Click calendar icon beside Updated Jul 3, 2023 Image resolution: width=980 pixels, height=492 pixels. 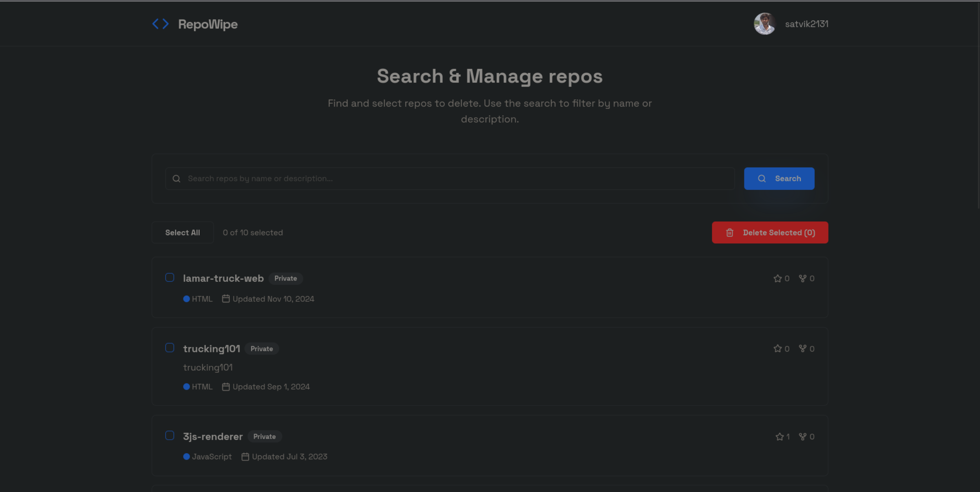click(x=245, y=457)
